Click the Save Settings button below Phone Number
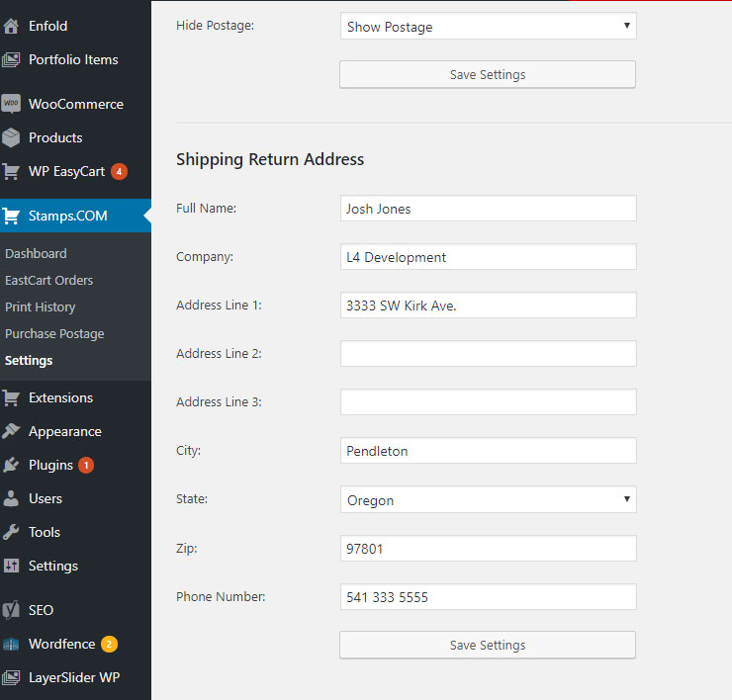The width and height of the screenshot is (732, 700). click(488, 645)
